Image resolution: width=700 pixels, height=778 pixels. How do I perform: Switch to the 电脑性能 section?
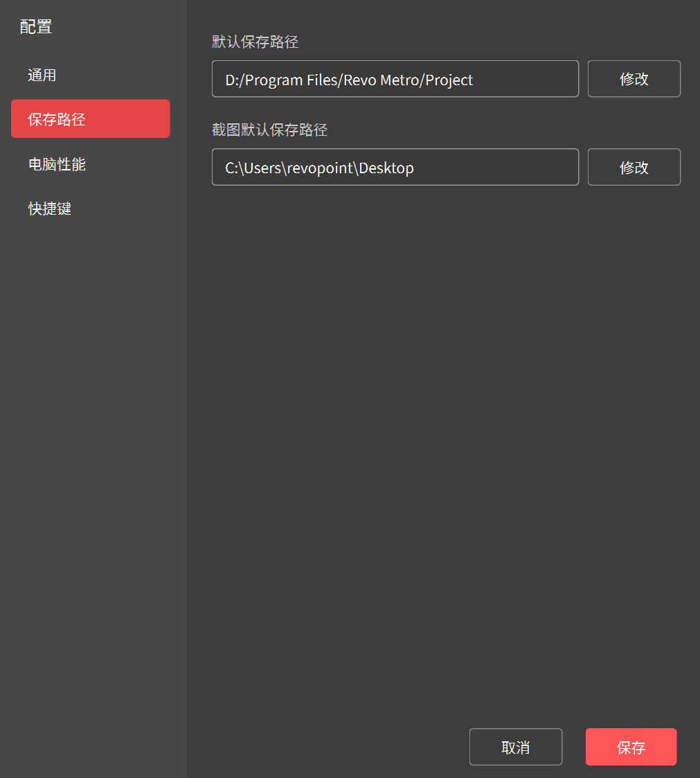coord(57,164)
